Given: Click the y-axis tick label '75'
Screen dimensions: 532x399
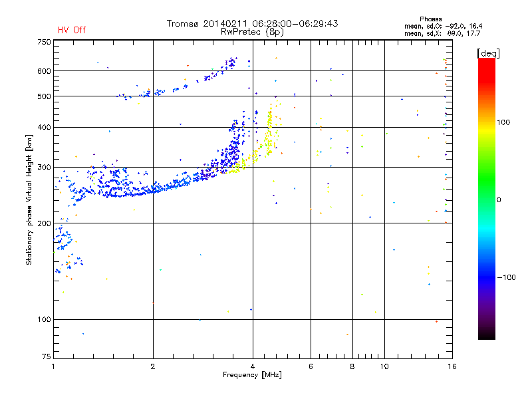Looking at the screenshot, I should coord(47,356).
